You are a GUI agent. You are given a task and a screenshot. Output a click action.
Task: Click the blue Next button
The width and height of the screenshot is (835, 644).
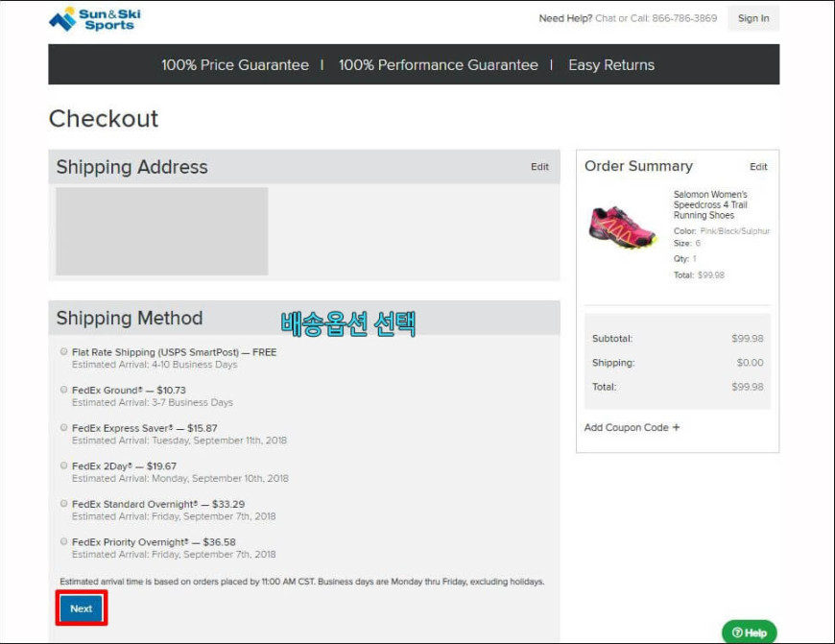(x=81, y=608)
